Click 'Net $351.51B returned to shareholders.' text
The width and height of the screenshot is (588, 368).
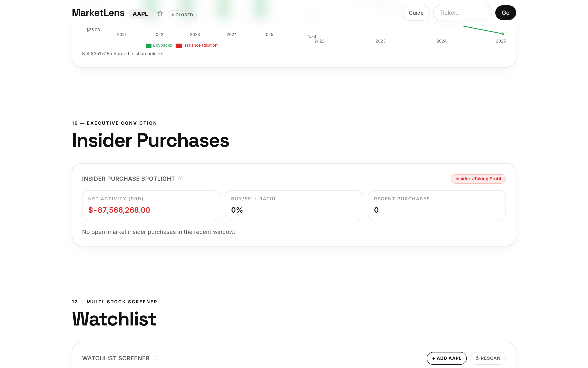tap(123, 54)
